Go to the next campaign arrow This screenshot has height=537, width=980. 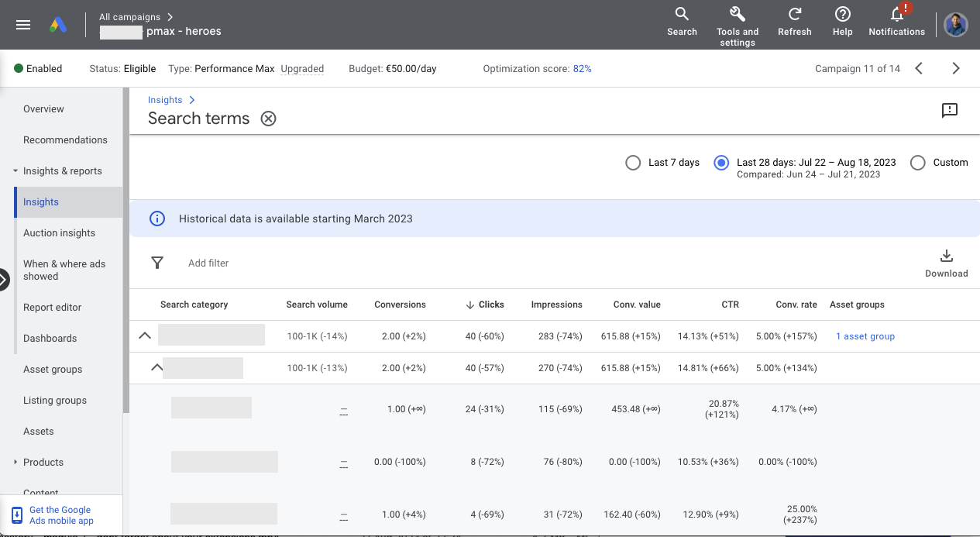pyautogui.click(x=955, y=68)
